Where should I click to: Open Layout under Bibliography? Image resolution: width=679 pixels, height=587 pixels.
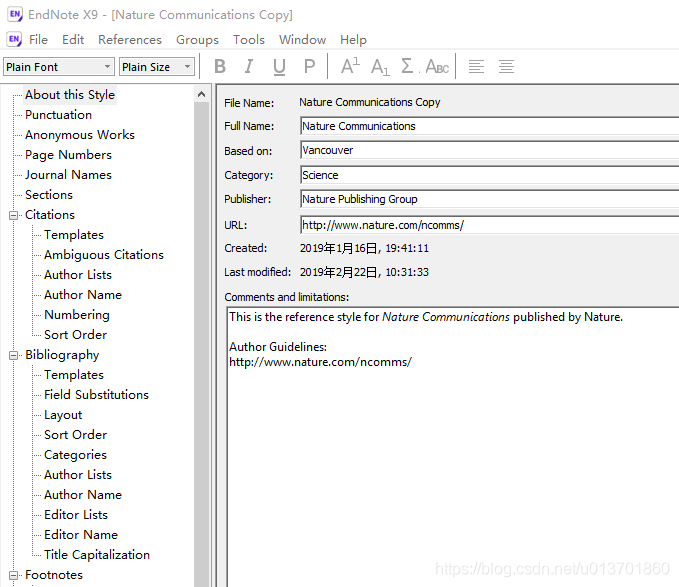pyautogui.click(x=63, y=415)
